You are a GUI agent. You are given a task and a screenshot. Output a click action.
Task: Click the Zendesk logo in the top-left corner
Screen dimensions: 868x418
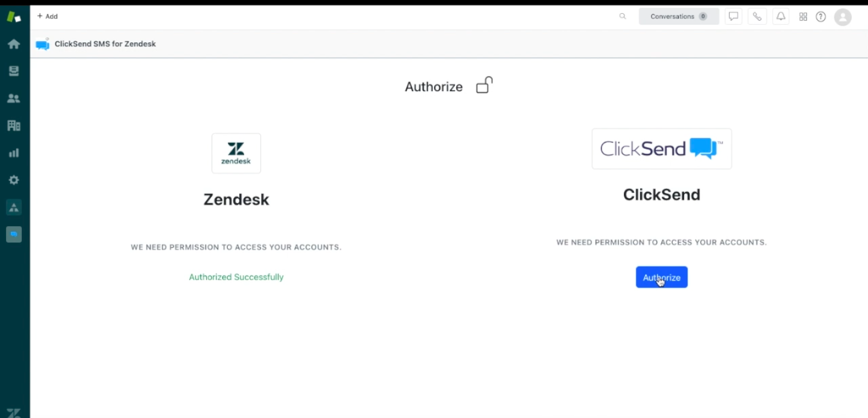(x=14, y=17)
